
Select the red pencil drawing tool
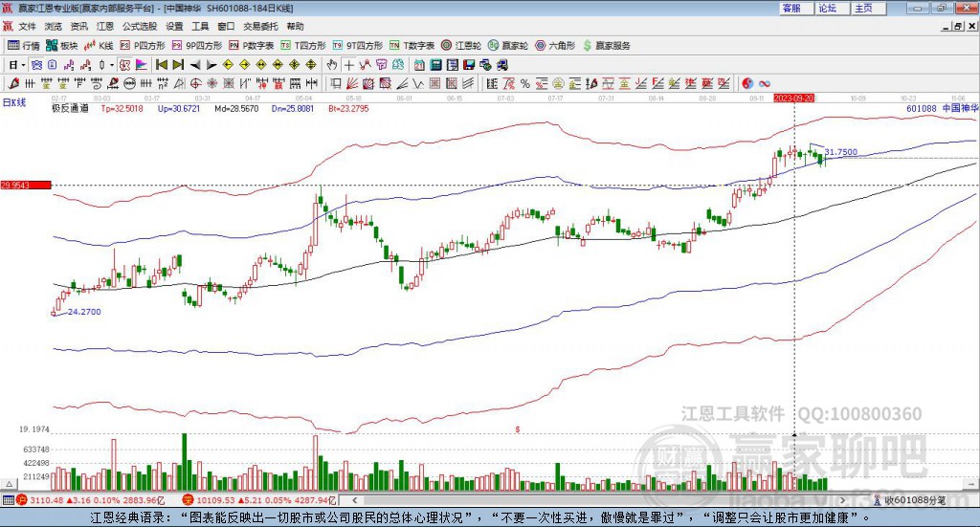click(x=13, y=83)
